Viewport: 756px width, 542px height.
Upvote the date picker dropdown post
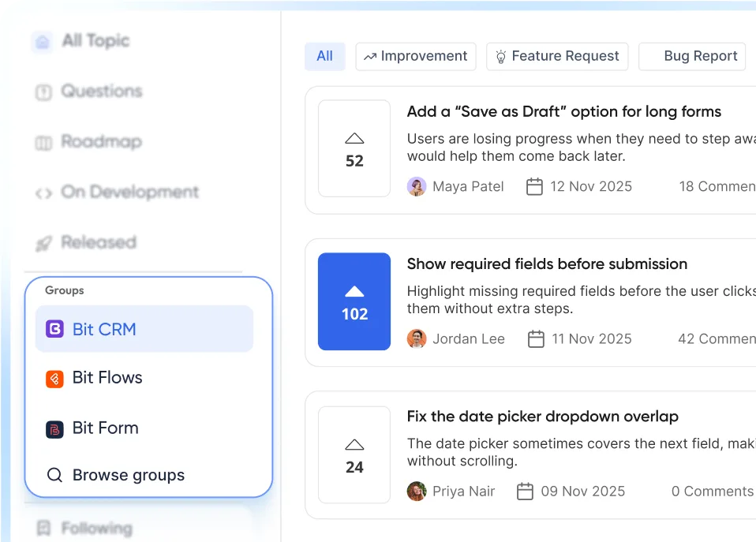click(354, 454)
